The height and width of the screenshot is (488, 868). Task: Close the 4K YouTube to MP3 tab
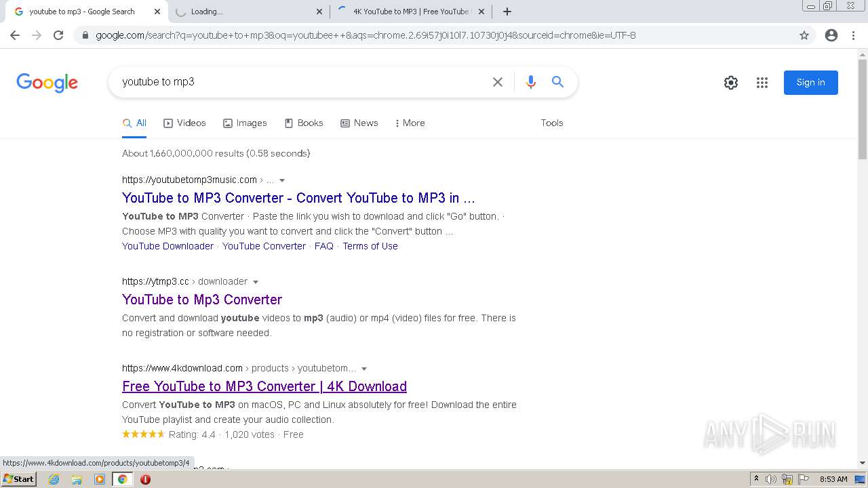click(481, 12)
